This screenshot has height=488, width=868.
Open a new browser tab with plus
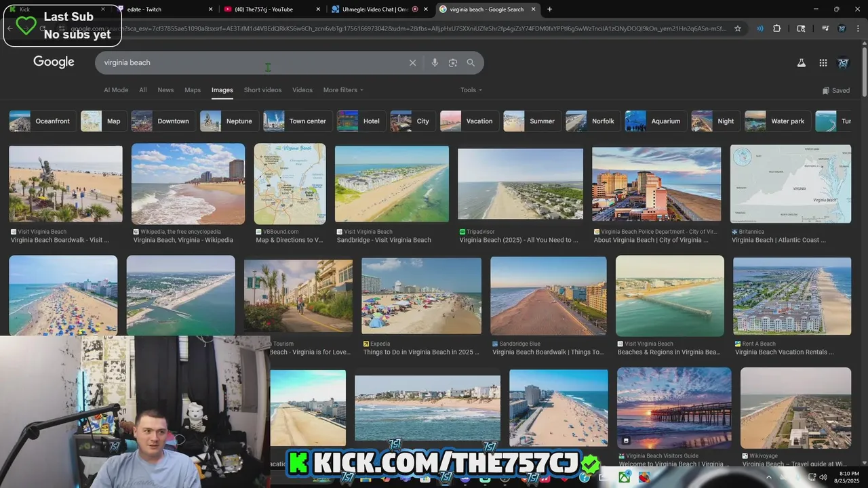(x=549, y=9)
